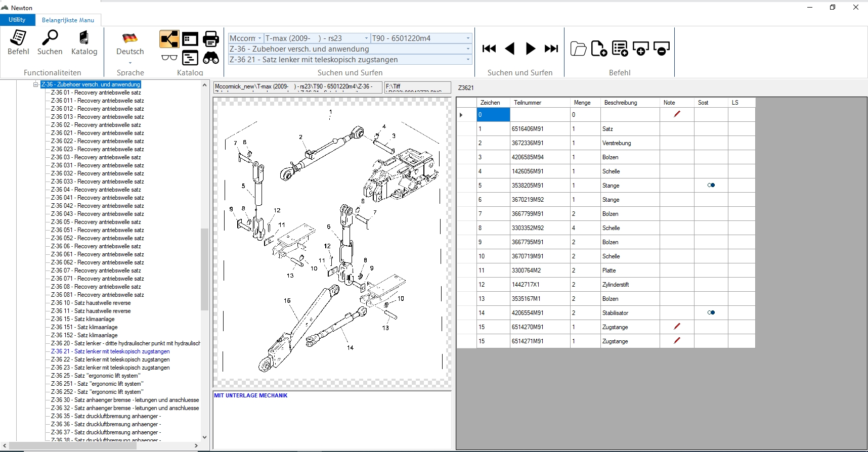Jump to the first table

pyautogui.click(x=489, y=49)
